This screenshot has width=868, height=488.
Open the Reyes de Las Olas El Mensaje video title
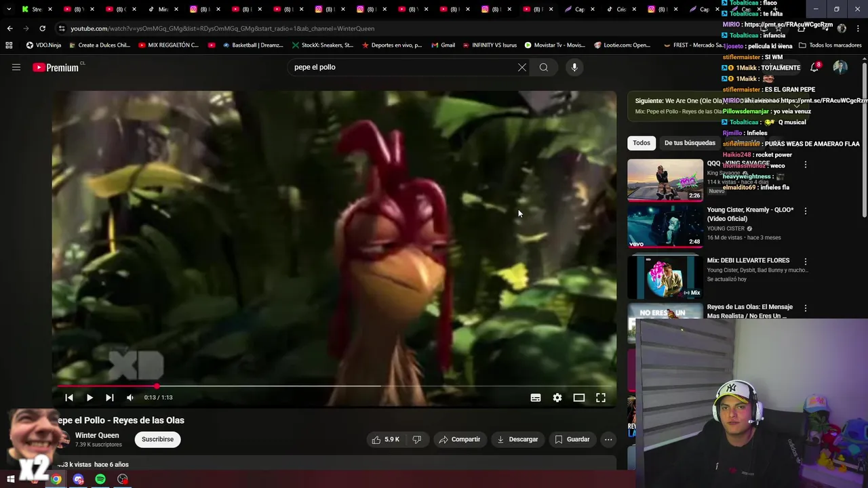(x=749, y=311)
